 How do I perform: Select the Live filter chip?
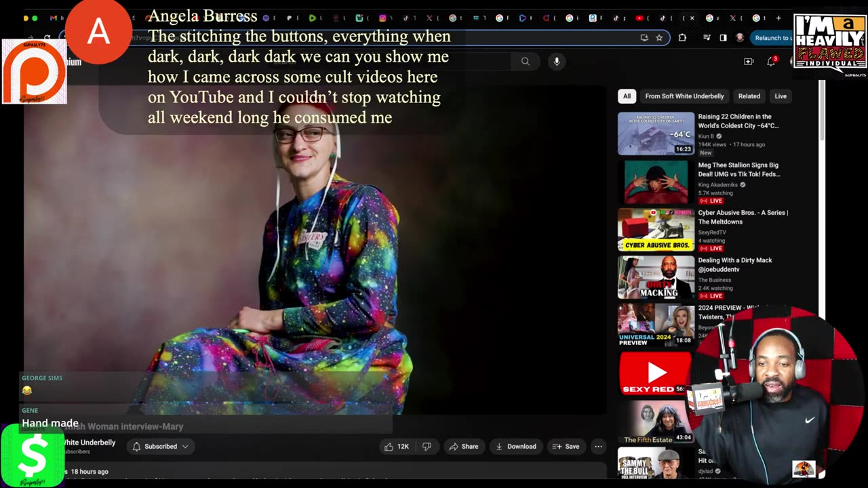[x=781, y=96]
